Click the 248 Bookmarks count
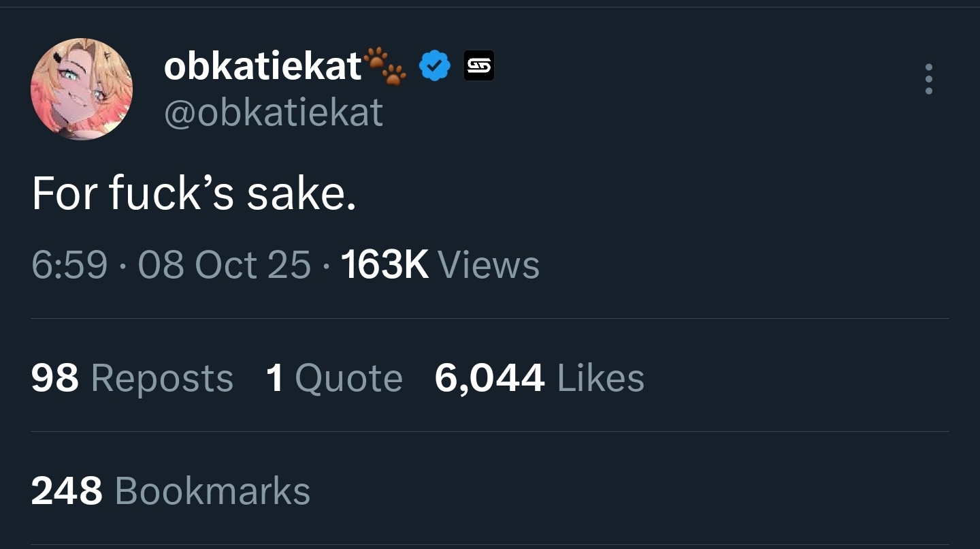 pyautogui.click(x=170, y=490)
